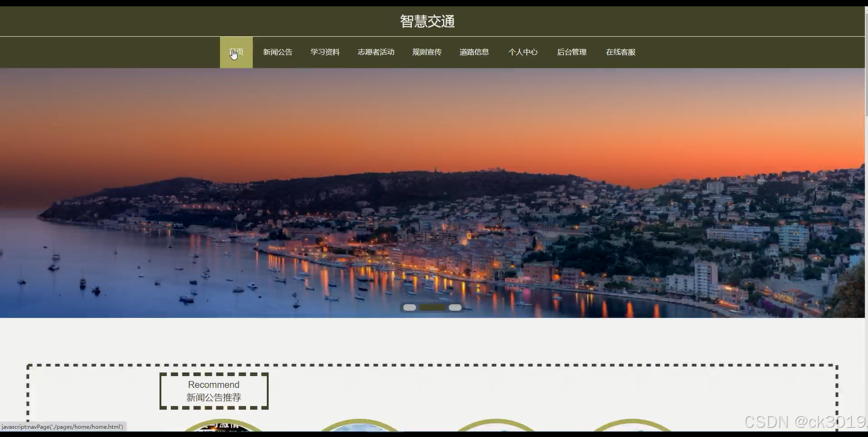868x437 pixels.
Task: Open 在线客服 chat link
Action: (621, 52)
